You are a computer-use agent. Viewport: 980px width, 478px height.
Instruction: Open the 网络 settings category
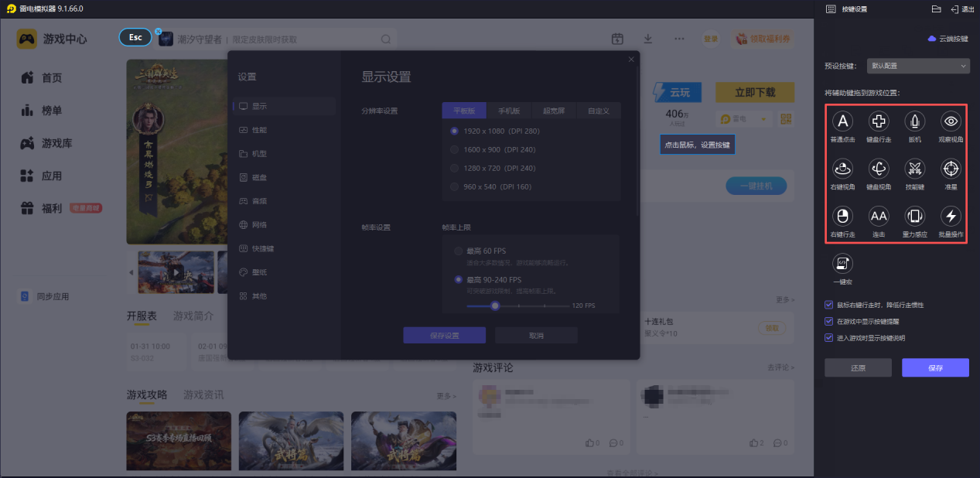284,225
